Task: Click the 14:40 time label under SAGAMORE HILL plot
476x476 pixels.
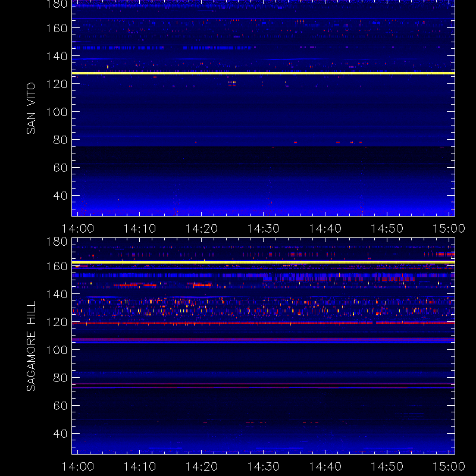Action: pos(325,466)
